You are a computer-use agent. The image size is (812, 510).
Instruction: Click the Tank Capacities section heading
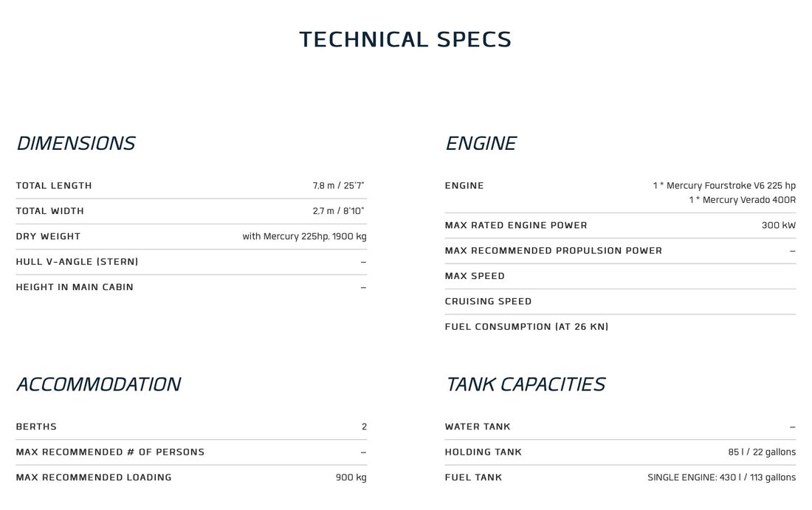pos(525,385)
